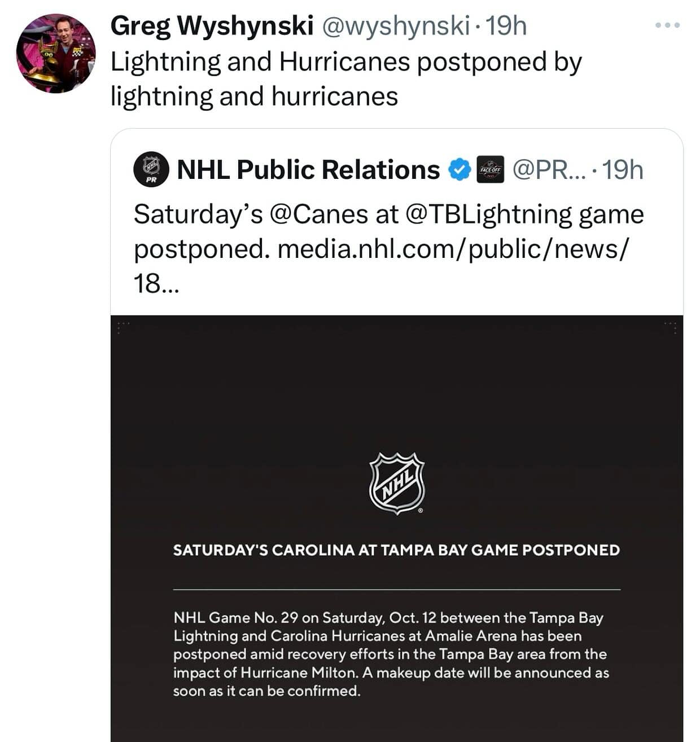
Task: Click the quoted tweet's 19h timestamp
Action: click(623, 170)
